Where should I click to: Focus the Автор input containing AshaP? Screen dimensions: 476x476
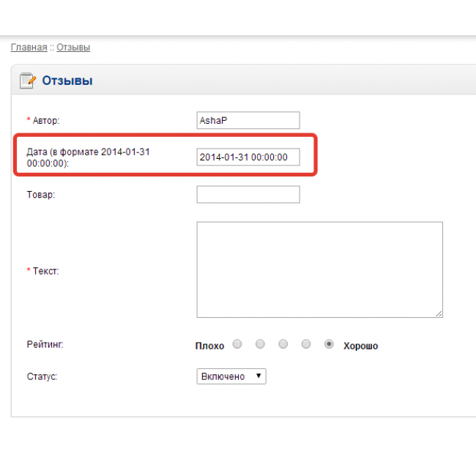248,120
